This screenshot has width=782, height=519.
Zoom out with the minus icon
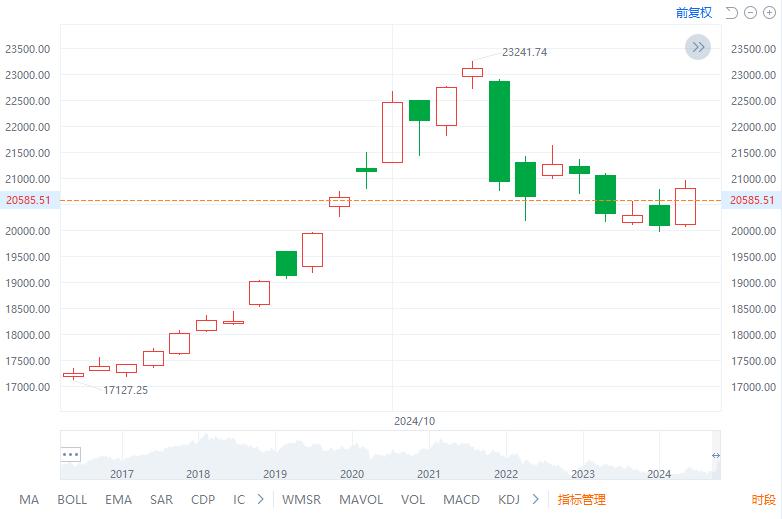click(x=751, y=13)
